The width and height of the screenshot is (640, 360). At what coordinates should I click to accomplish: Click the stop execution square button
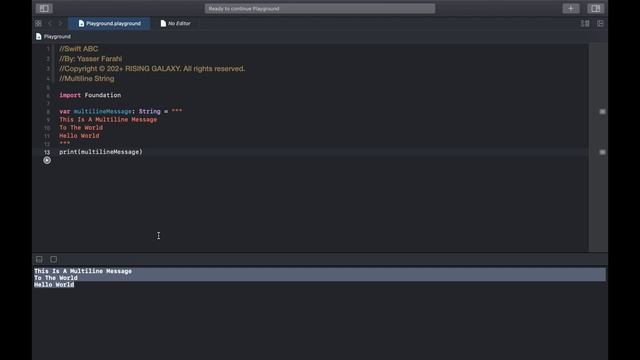point(53,259)
